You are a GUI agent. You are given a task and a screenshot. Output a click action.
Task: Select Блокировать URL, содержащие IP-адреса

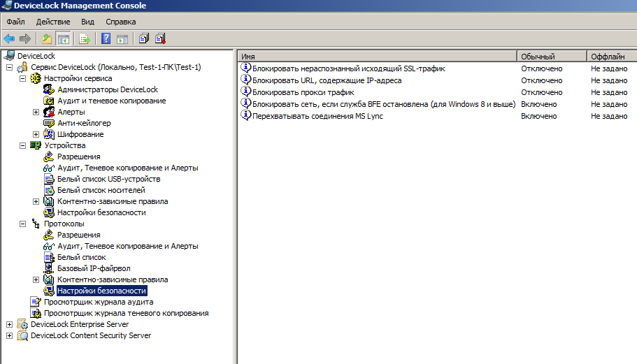(x=327, y=80)
